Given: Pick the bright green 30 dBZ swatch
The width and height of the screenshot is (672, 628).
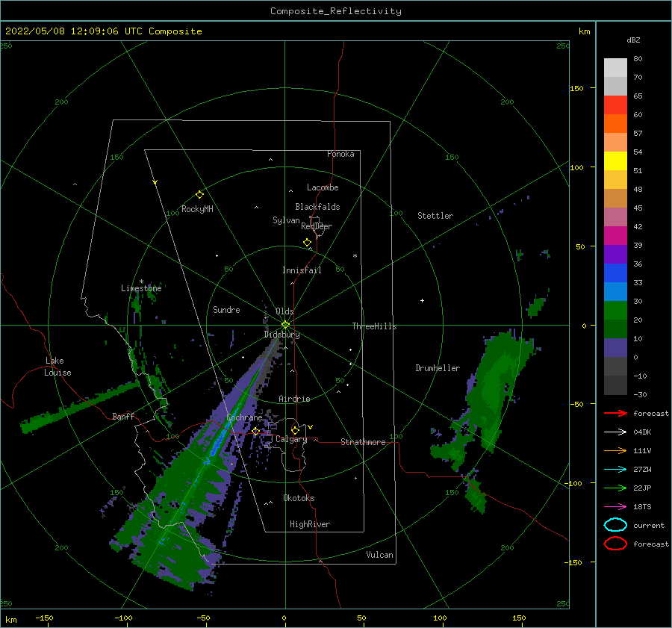Looking at the screenshot, I should click(615, 311).
